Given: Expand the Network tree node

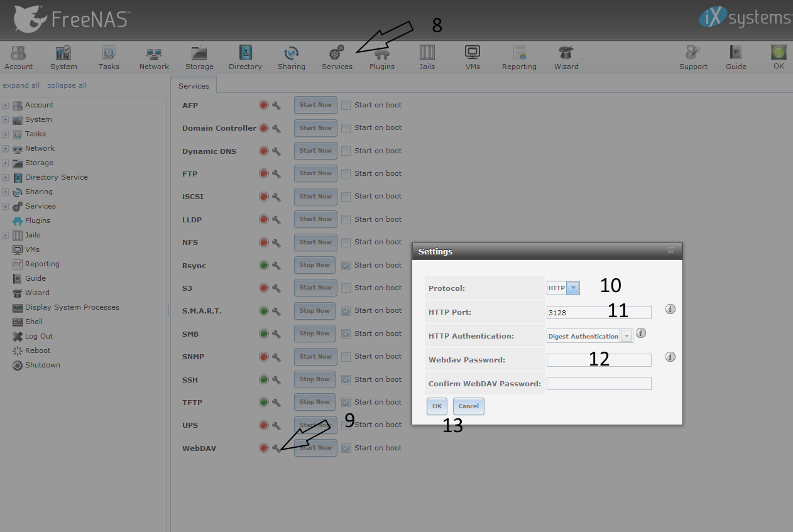Looking at the screenshot, I should click(x=5, y=148).
